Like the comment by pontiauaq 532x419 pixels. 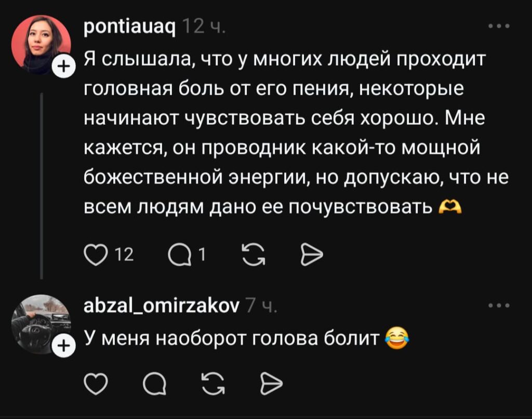click(x=95, y=254)
